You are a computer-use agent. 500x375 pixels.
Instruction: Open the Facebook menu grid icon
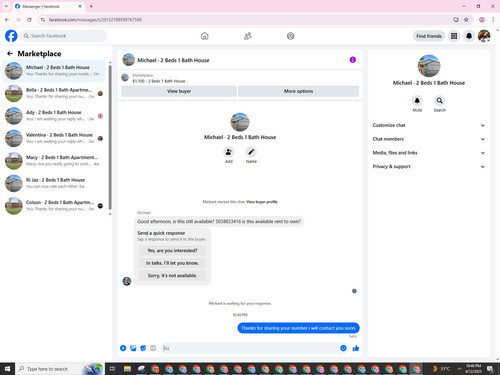click(x=454, y=36)
